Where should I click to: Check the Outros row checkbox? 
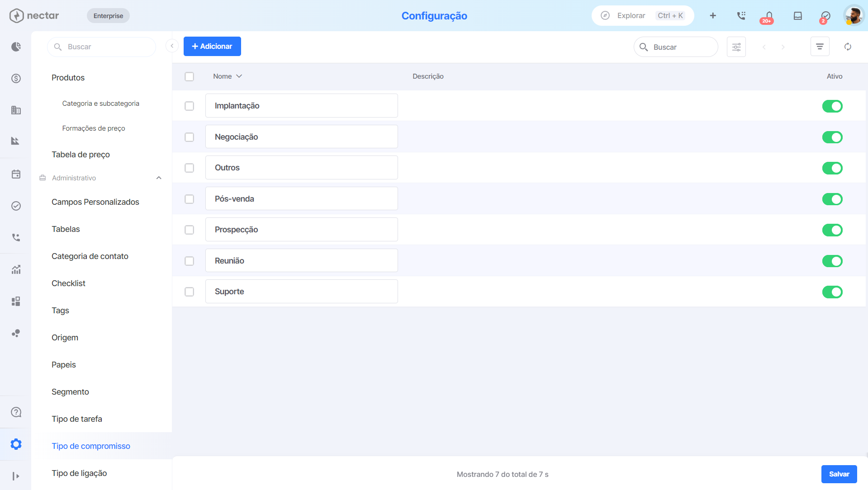[x=190, y=168]
